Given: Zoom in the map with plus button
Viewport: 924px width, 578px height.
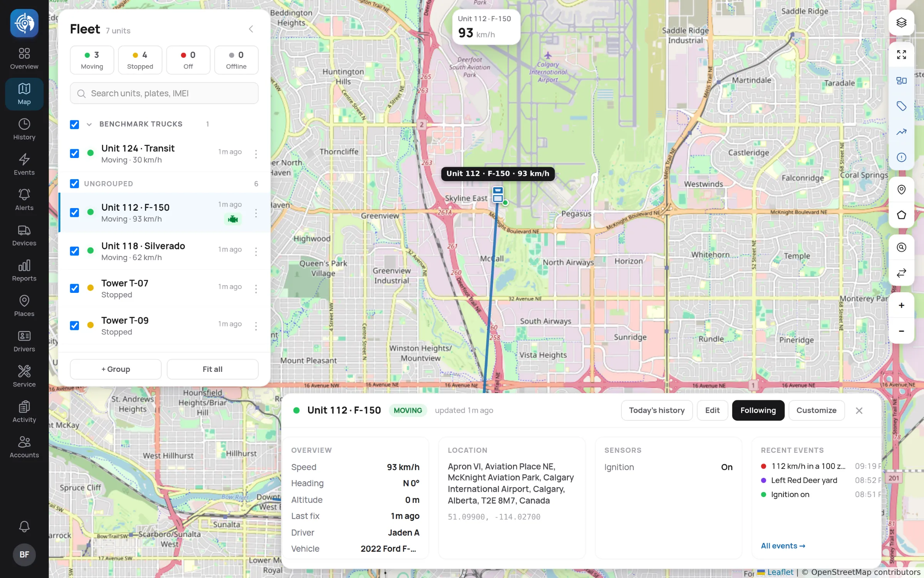Looking at the screenshot, I should (901, 305).
